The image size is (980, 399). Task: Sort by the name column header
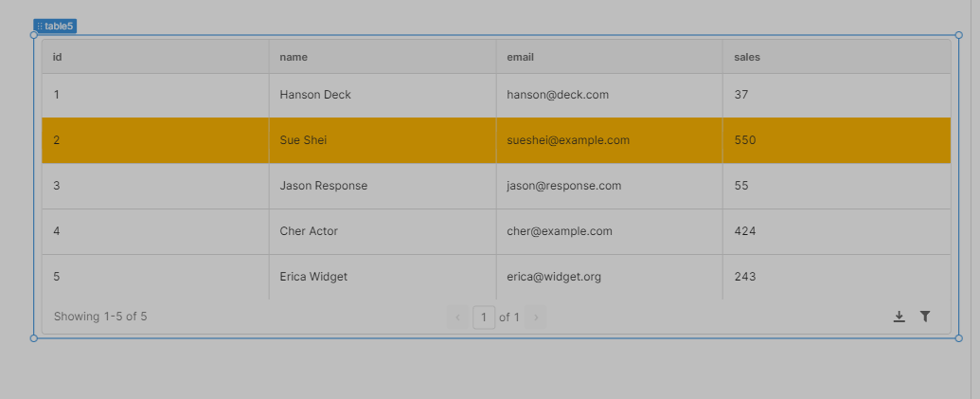(x=294, y=57)
